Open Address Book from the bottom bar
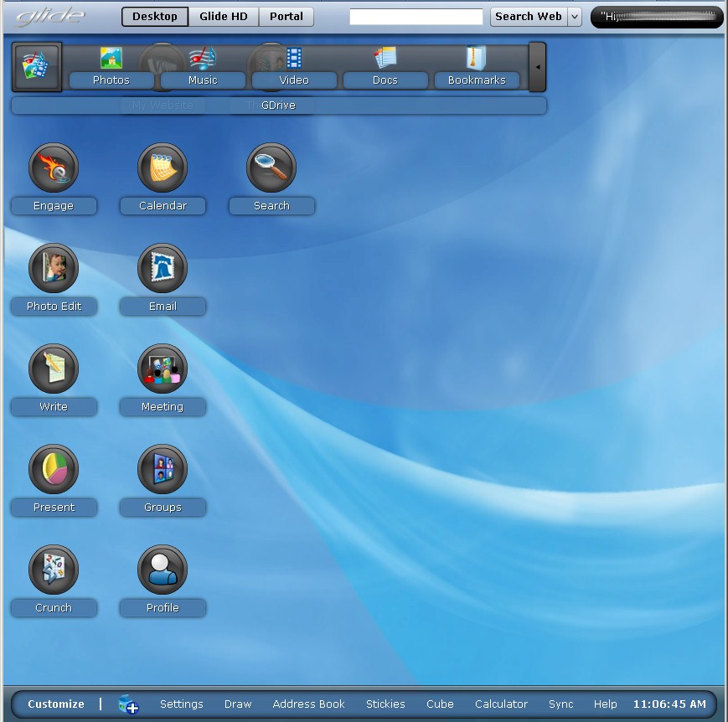This screenshot has width=728, height=722. 309,704
